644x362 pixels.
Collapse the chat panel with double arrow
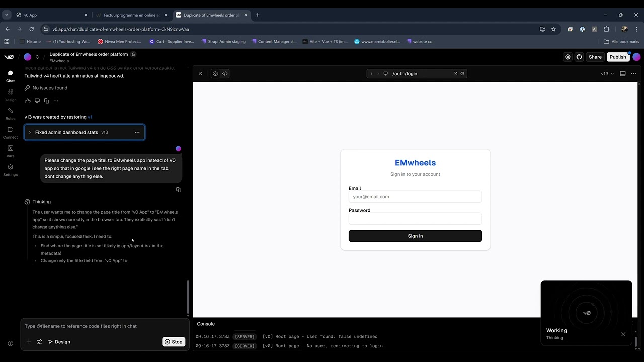(x=200, y=74)
